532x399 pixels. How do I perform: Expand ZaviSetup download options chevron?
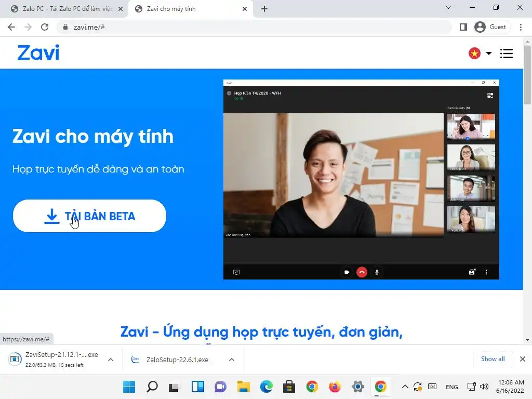pyautogui.click(x=111, y=360)
